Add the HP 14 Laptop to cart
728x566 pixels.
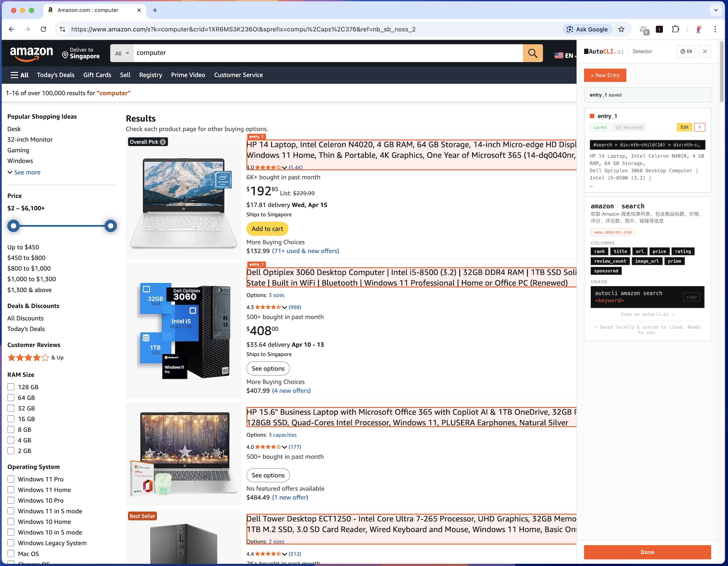pos(267,229)
